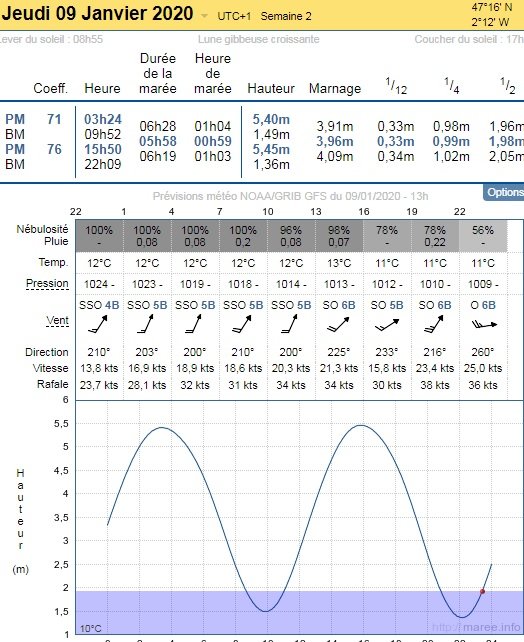524x642 pixels.
Task: Click the tide height 1,49m
Action: coord(271,134)
